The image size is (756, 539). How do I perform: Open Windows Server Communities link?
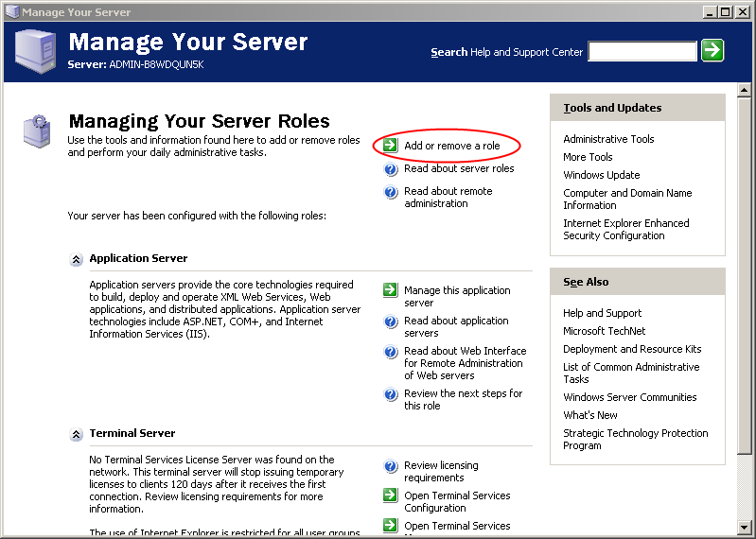coord(629,397)
